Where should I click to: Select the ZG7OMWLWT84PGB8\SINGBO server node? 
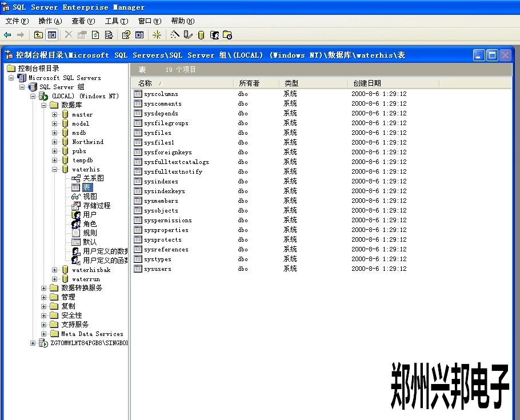pyautogui.click(x=89, y=343)
